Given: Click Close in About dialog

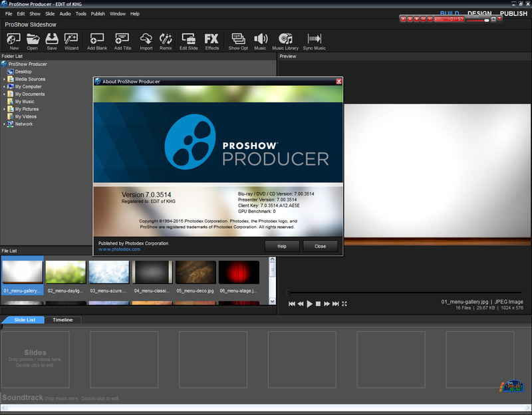Looking at the screenshot, I should 320,246.
